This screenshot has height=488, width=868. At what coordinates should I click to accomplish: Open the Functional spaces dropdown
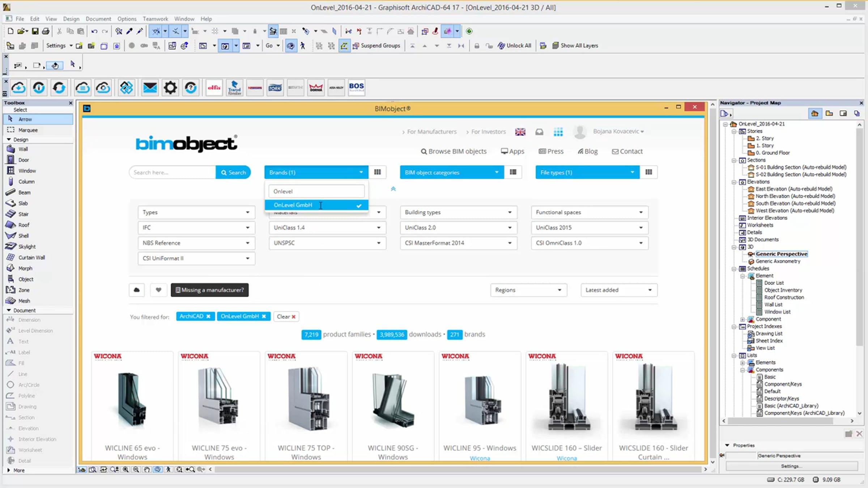(x=590, y=212)
